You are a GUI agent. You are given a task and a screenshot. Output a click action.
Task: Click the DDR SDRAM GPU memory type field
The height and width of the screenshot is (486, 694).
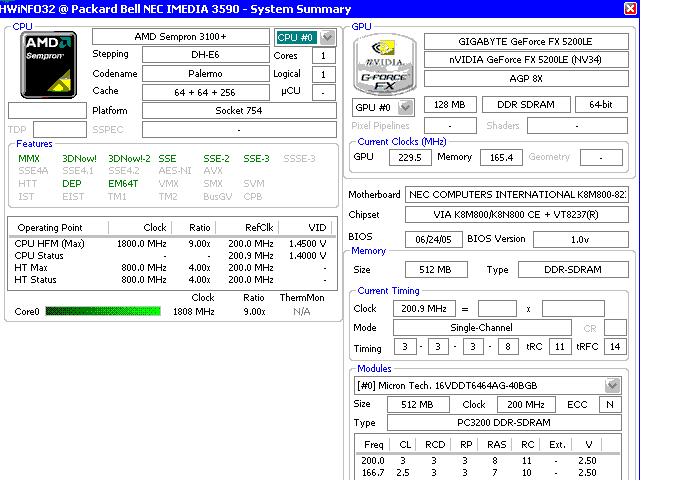click(526, 104)
